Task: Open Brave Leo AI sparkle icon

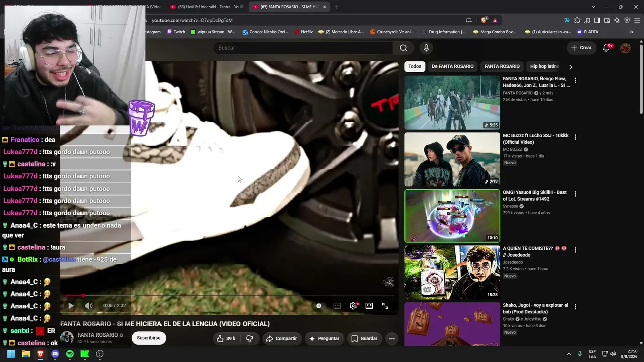Action: coord(617,20)
